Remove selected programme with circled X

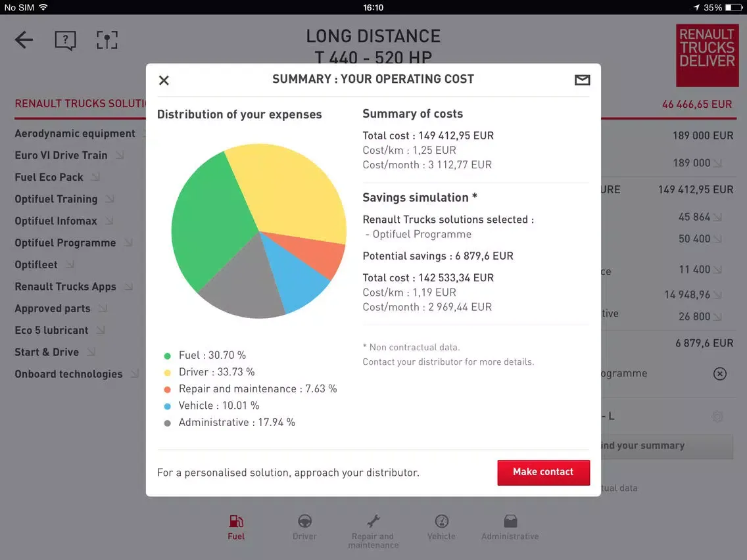720,374
